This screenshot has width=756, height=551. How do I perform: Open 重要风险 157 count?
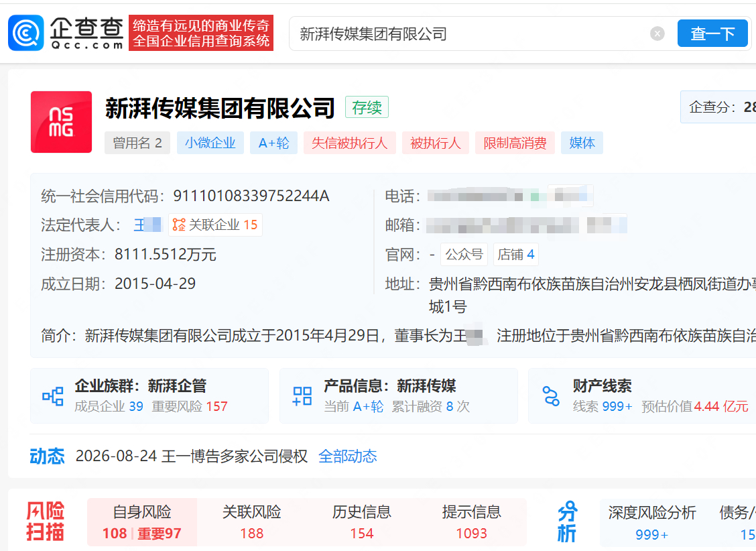pos(190,406)
